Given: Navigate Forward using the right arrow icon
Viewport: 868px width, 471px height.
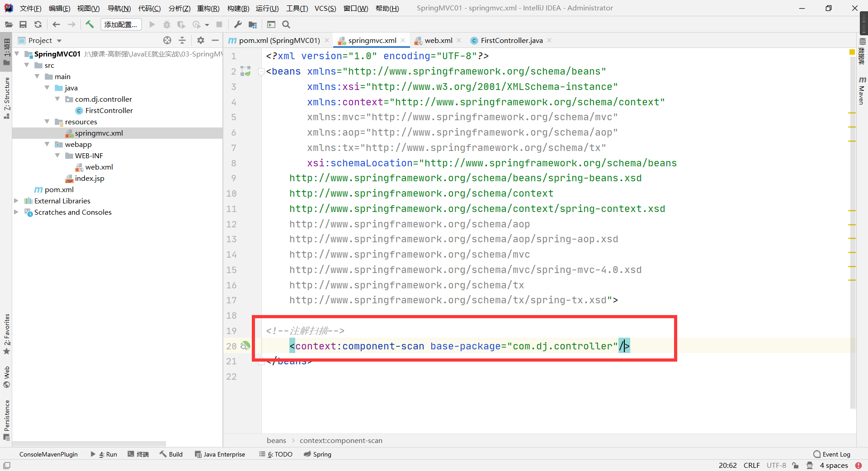Looking at the screenshot, I should coord(71,24).
